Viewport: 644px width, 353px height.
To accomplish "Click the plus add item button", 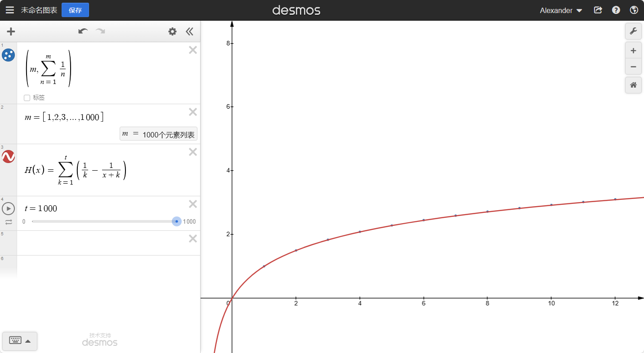I will 11,31.
